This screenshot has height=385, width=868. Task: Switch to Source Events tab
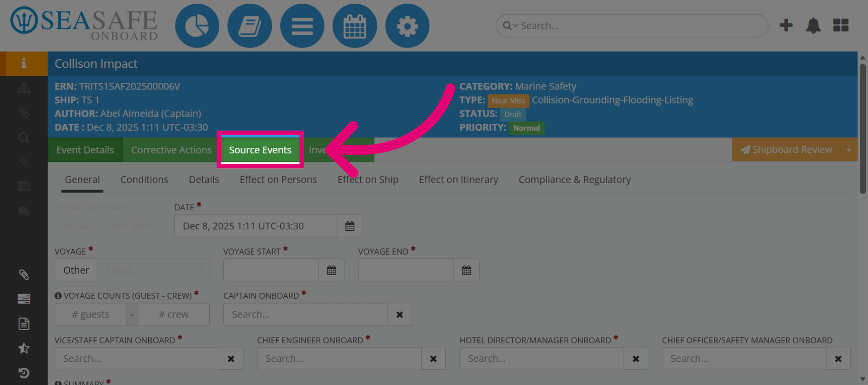coord(260,150)
